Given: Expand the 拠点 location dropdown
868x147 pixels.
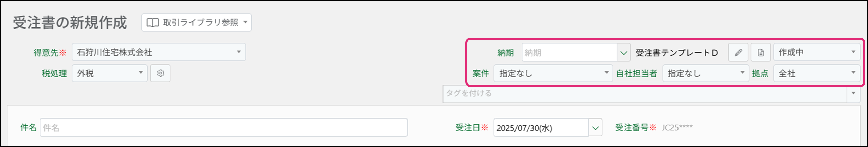Looking at the screenshot, I should click(853, 73).
